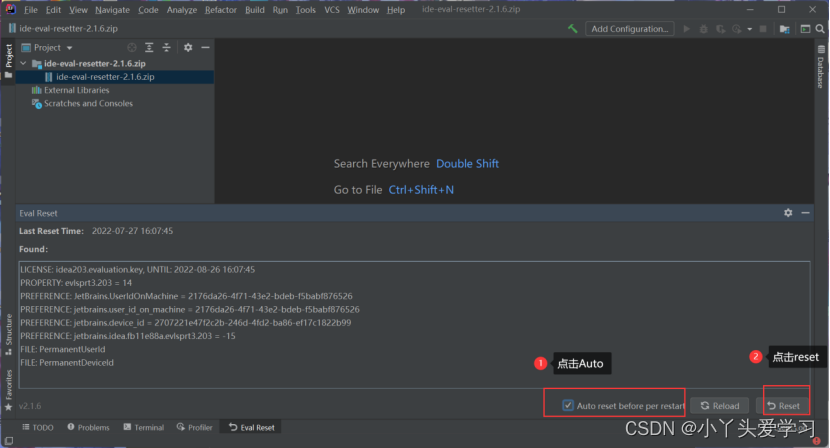
Task: Click the Run arrow icon in toolbar
Action: click(687, 29)
